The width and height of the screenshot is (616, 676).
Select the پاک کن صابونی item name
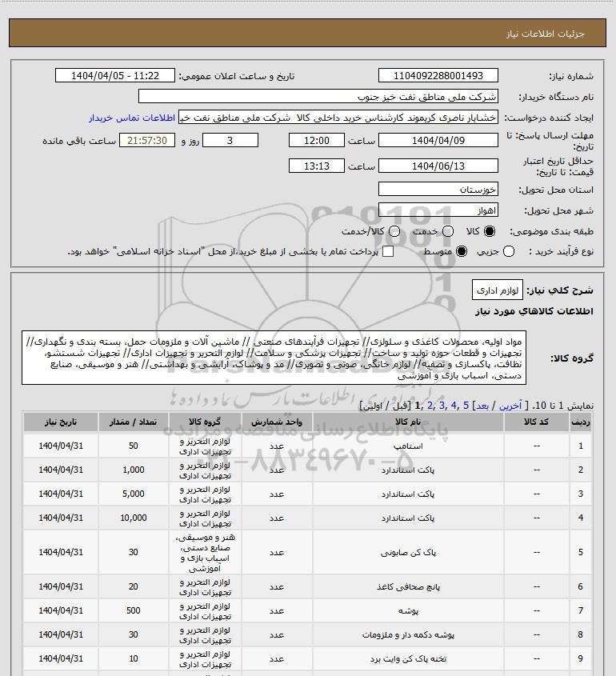coord(408,552)
